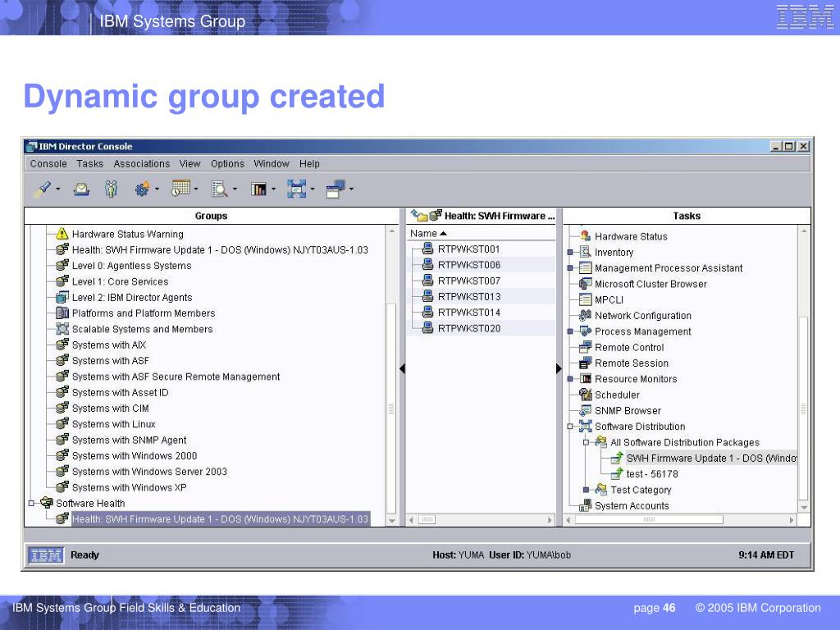The height and width of the screenshot is (630, 840).
Task: Click the Tasks pane header
Action: pos(687,216)
